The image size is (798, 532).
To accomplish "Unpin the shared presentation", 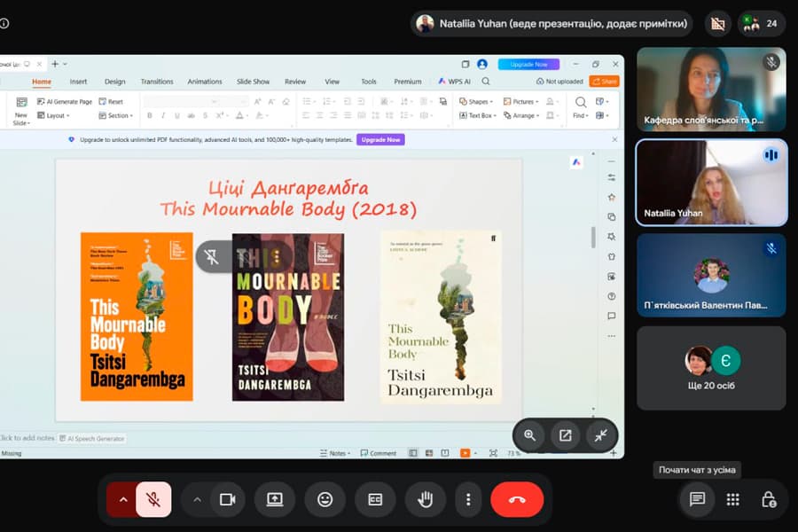I will click(211, 256).
